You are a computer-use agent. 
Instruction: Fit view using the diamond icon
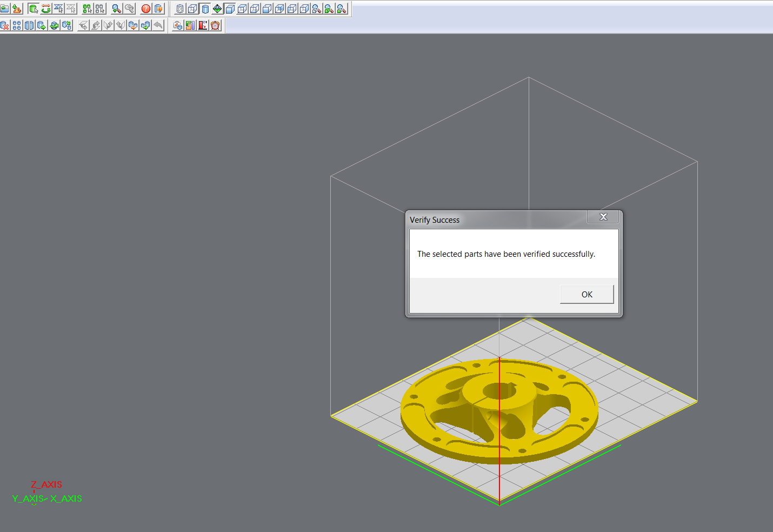(218, 8)
